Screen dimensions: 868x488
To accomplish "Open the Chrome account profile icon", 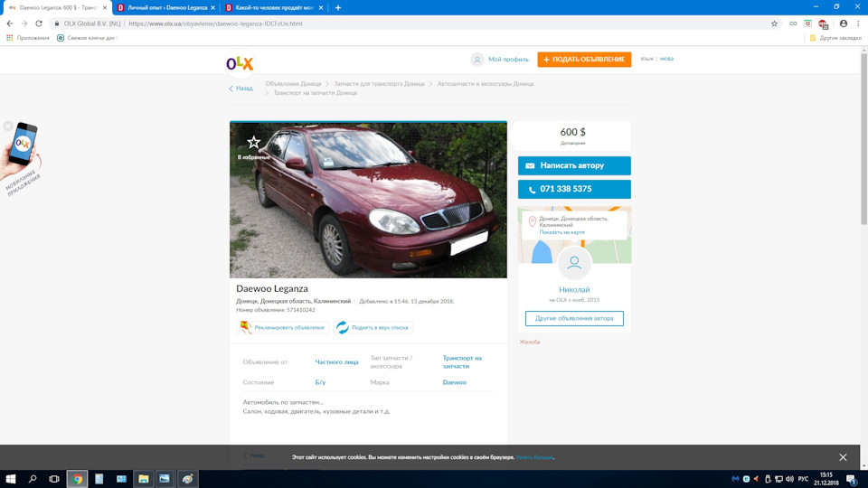I will tap(843, 23).
